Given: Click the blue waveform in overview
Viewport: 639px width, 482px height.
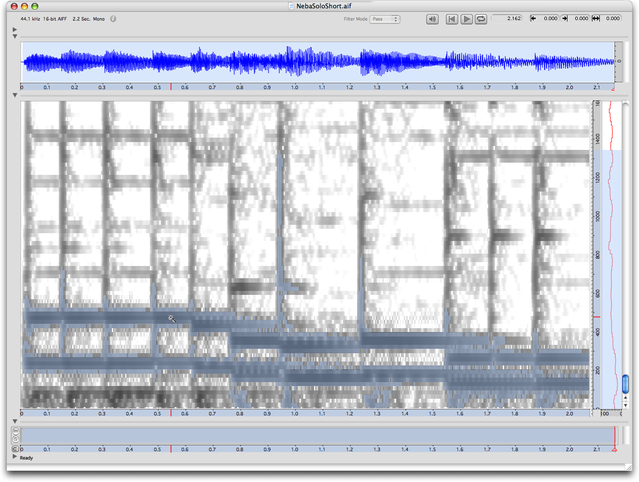Looking at the screenshot, I should pyautogui.click(x=300, y=62).
